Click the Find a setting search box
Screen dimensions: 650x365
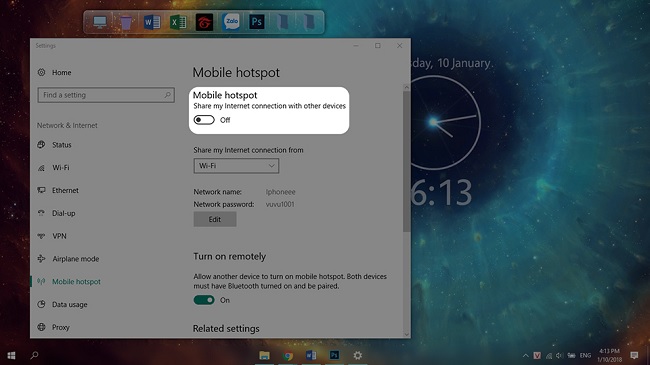pos(106,95)
